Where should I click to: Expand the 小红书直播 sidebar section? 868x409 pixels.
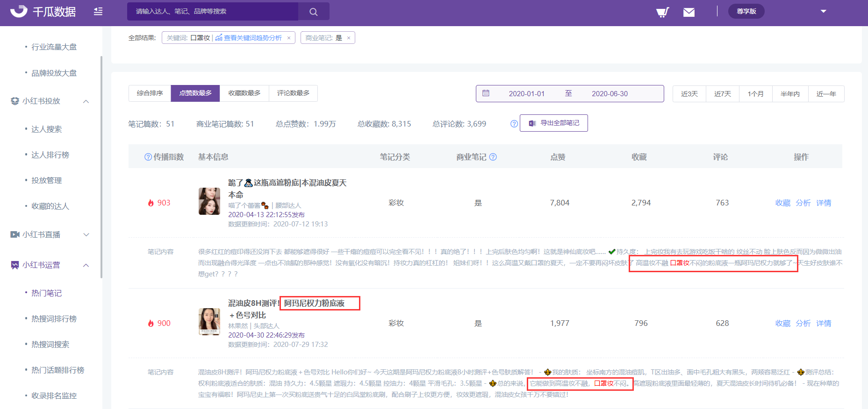click(x=86, y=234)
